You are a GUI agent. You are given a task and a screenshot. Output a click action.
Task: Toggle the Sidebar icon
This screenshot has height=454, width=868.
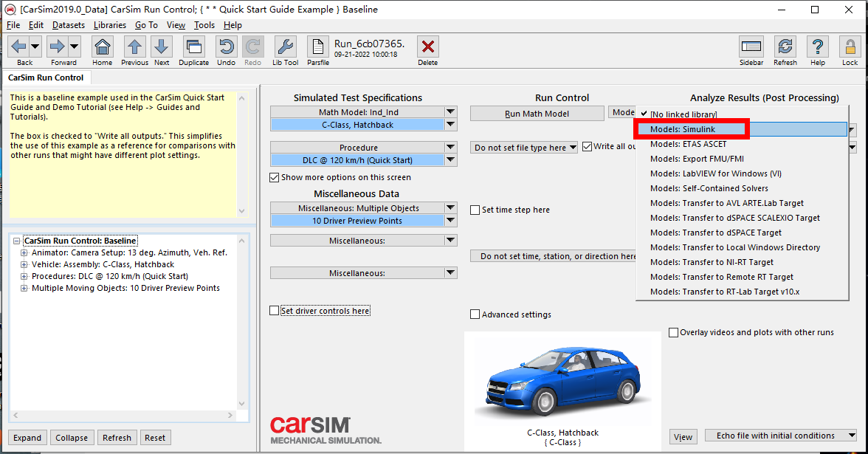[751, 47]
